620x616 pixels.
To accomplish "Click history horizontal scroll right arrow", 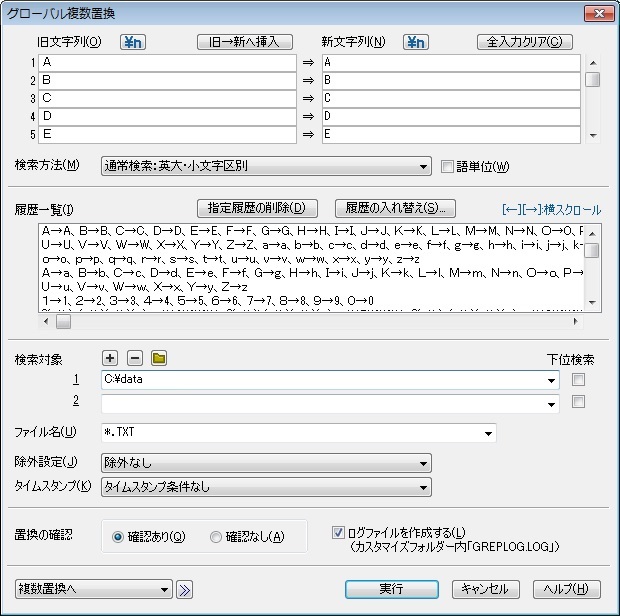I will pyautogui.click(x=575, y=321).
